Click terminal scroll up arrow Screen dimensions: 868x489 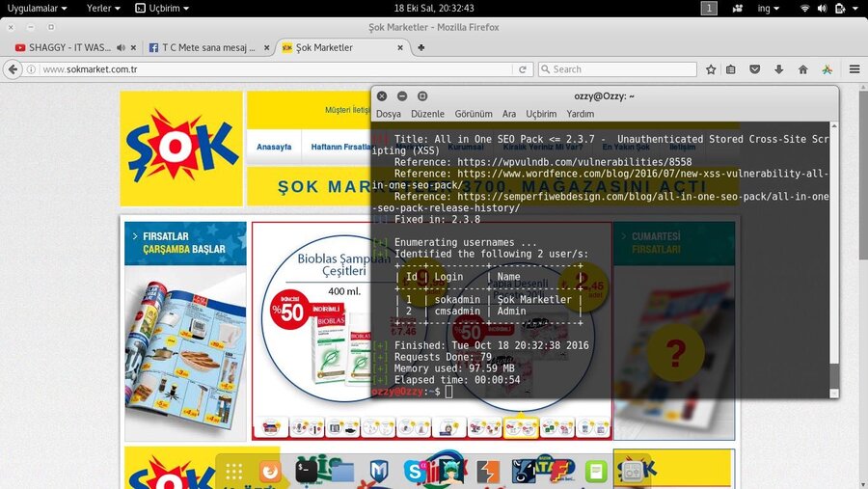(833, 126)
